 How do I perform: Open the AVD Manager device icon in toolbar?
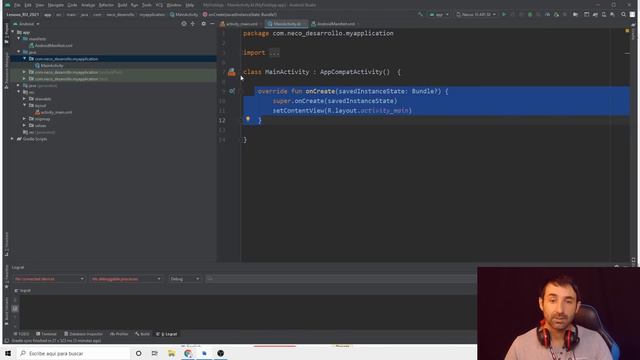click(x=604, y=14)
